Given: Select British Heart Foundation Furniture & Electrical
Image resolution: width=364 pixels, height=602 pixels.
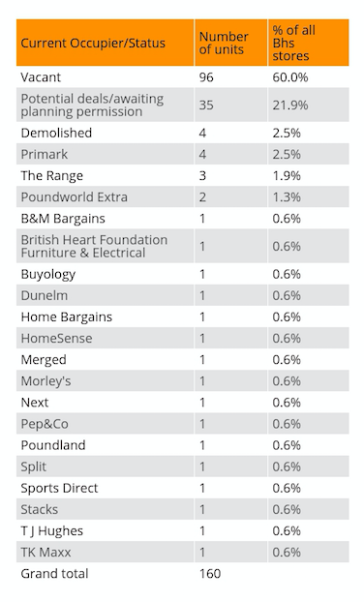Looking at the screenshot, I should coord(94,246).
